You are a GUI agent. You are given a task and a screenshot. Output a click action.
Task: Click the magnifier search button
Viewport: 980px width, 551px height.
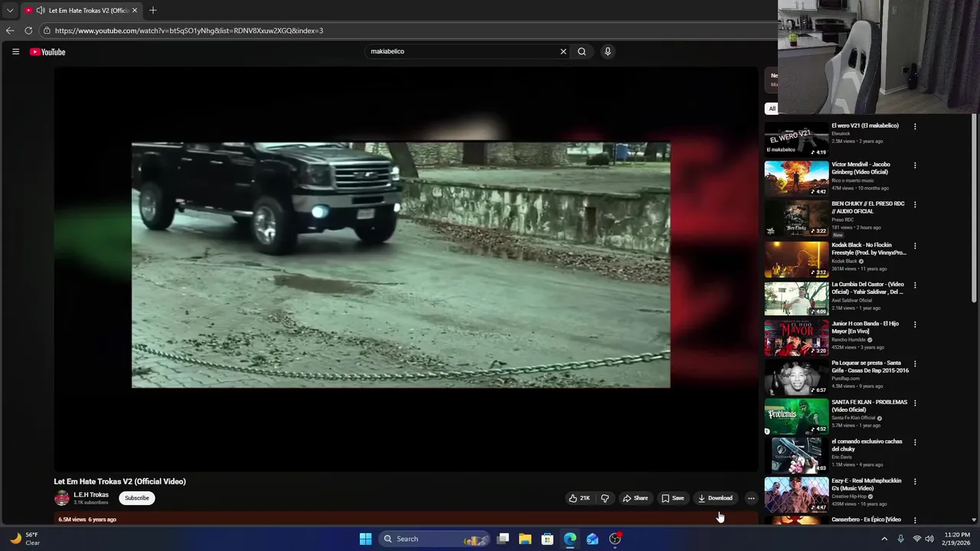point(582,51)
